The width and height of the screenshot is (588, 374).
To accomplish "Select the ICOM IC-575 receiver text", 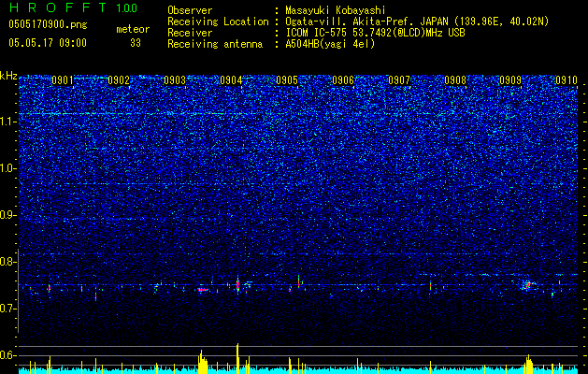I will pos(375,33).
